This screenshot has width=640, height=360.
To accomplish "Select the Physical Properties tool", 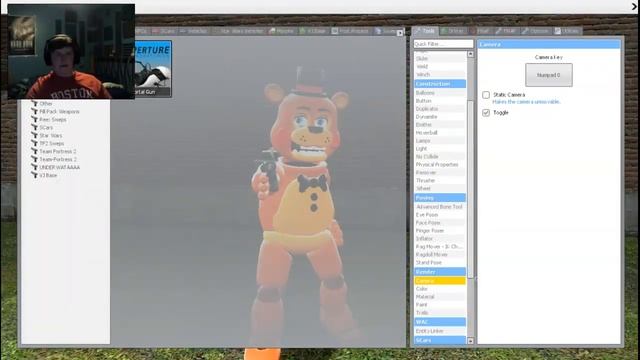I will pyautogui.click(x=440, y=164).
